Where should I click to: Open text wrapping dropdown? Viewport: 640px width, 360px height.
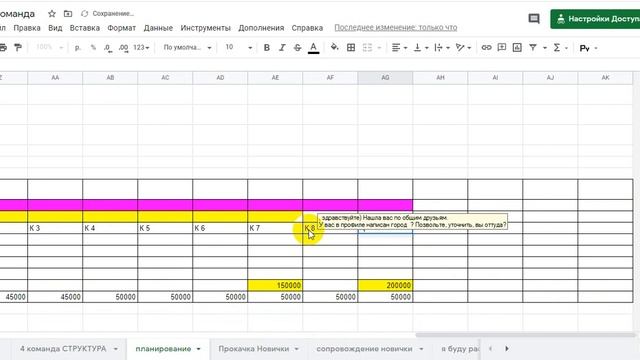tap(442, 48)
